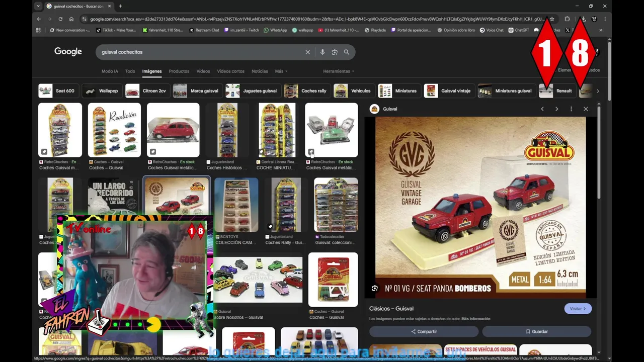Open the Sobre Nosotros – Guisval thumbnail
The width and height of the screenshot is (644, 362).
click(x=258, y=280)
